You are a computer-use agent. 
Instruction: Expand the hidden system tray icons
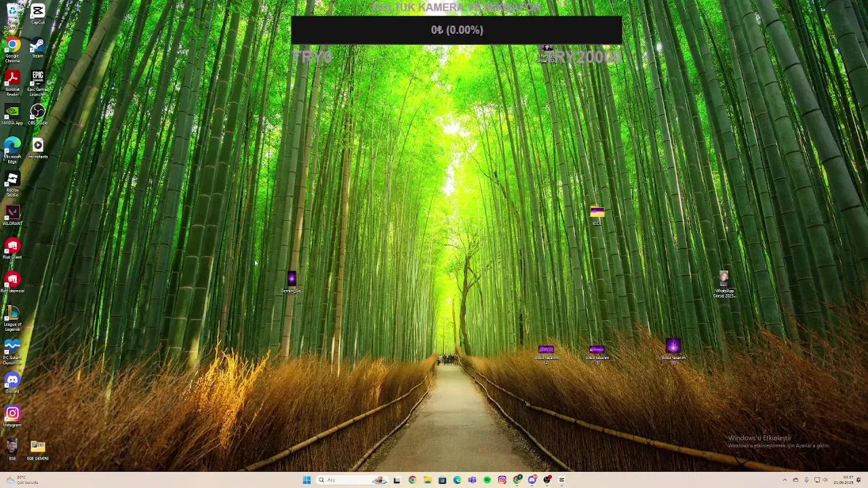coord(785,480)
